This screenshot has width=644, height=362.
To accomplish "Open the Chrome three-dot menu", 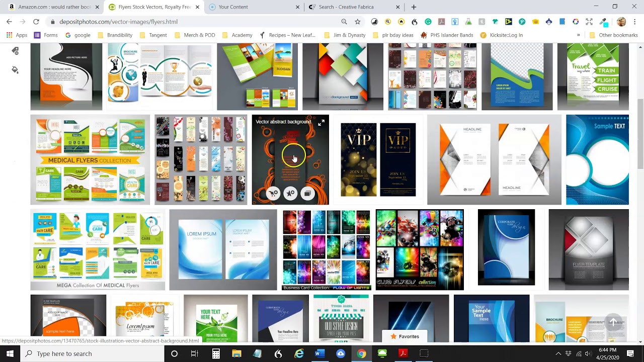I will 634,22.
